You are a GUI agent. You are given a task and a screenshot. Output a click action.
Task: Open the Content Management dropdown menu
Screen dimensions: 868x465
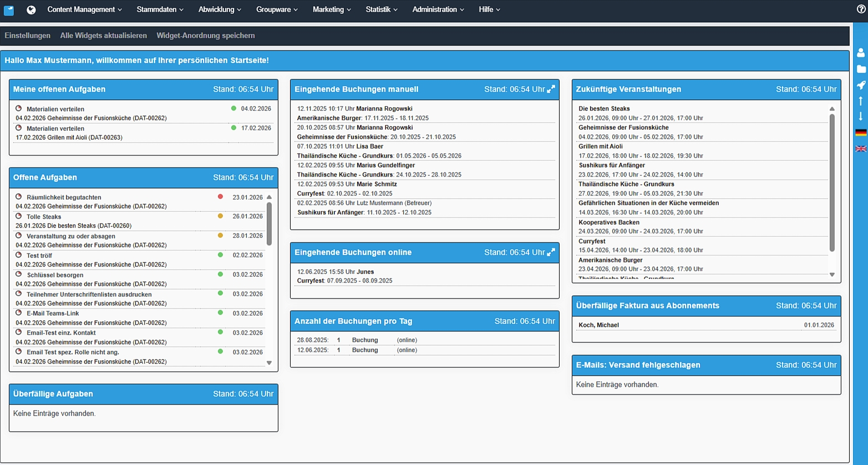coord(84,9)
